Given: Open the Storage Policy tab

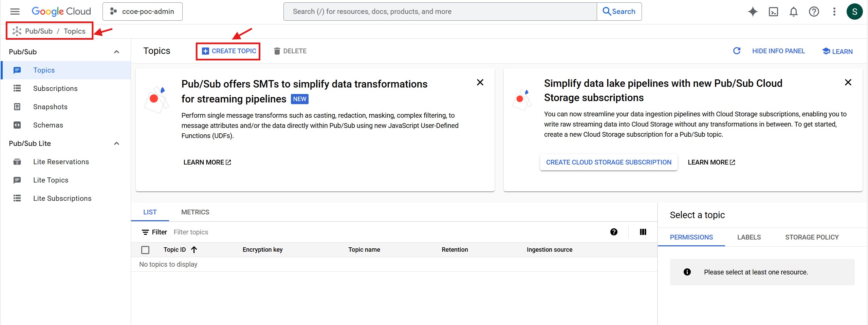Looking at the screenshot, I should 811,237.
